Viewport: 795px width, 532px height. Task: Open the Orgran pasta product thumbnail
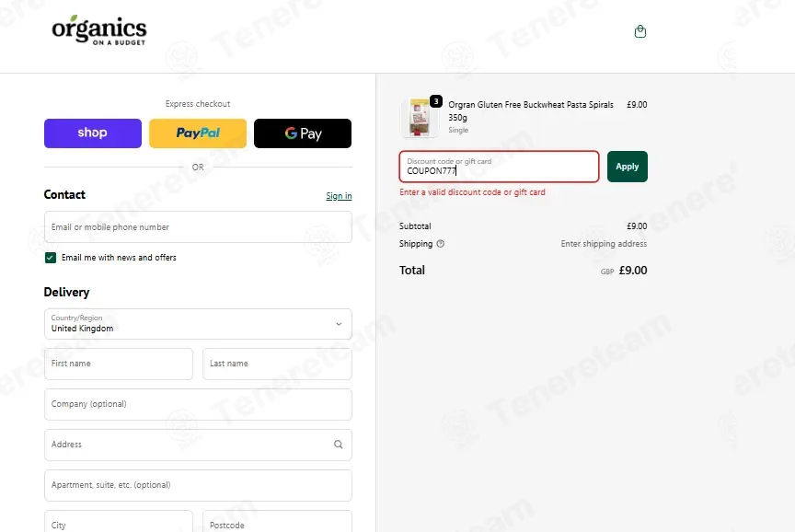click(420, 118)
